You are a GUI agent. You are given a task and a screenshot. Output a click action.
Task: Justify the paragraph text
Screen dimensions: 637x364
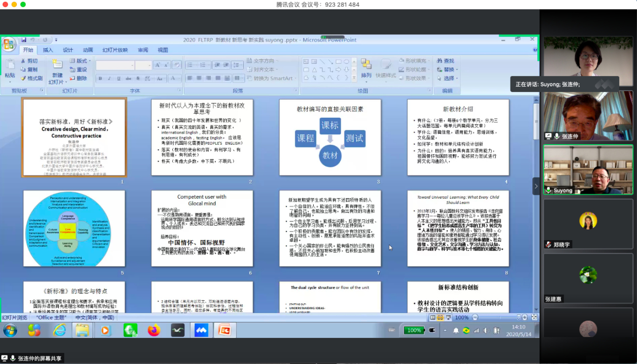(x=217, y=78)
